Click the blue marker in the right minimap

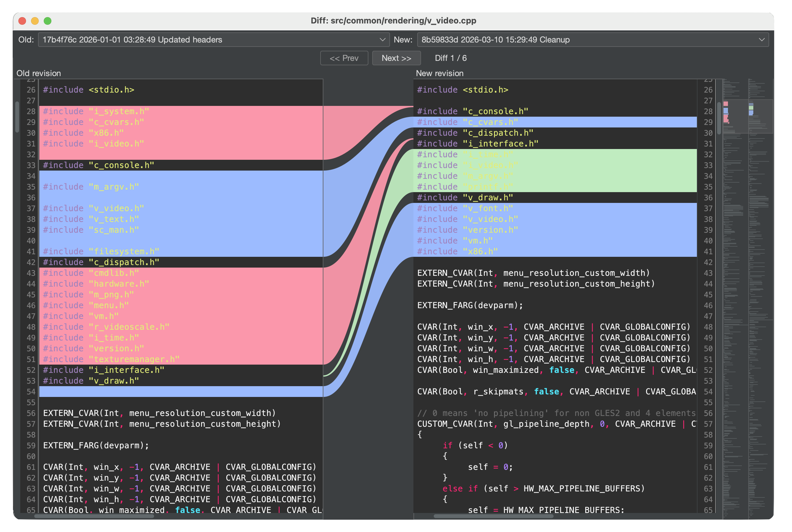click(x=726, y=111)
